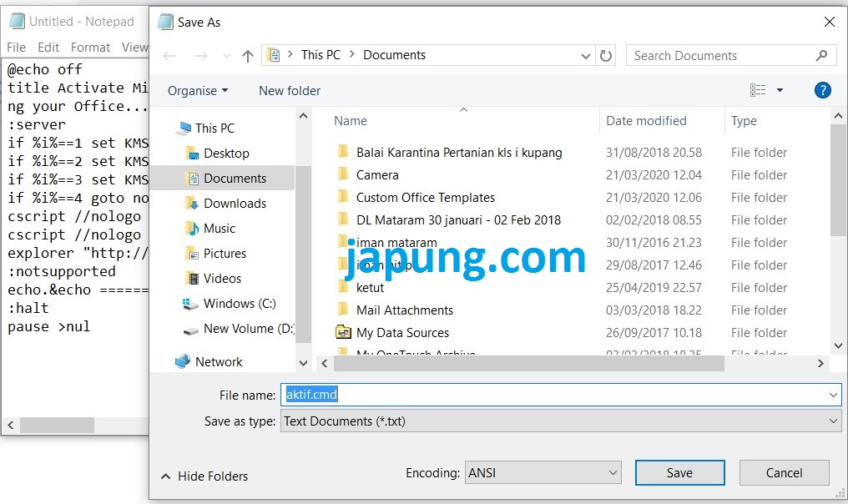
Task: Open Notepad Format menu
Action: pos(90,48)
